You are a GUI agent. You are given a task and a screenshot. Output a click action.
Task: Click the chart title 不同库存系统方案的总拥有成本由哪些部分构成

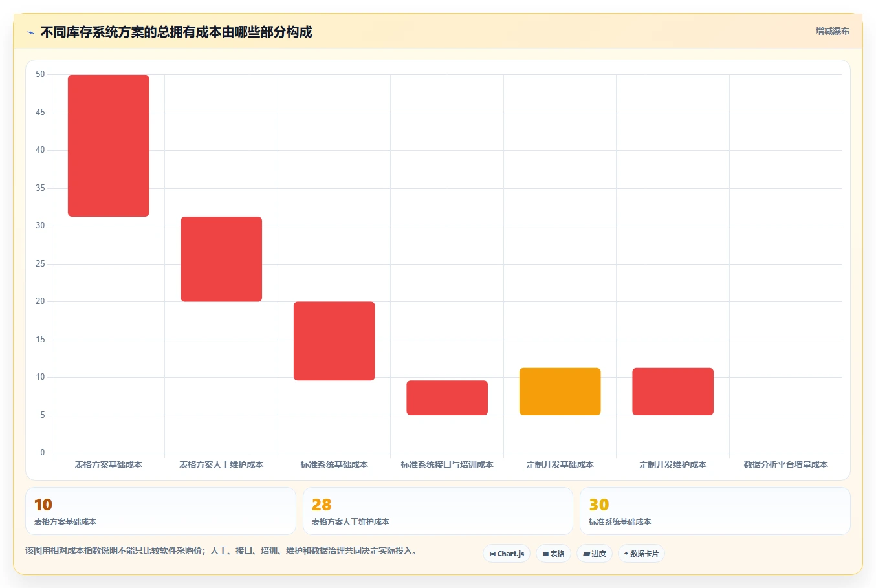click(x=177, y=32)
